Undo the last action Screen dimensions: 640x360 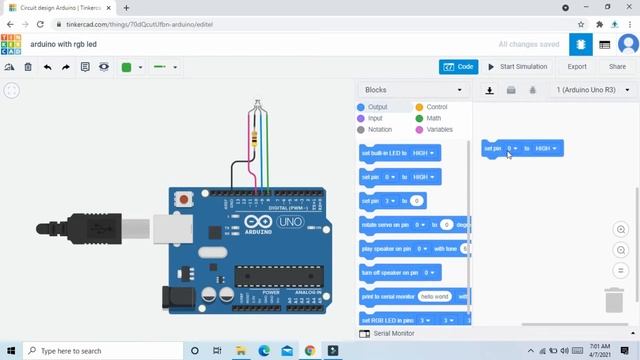(47, 67)
